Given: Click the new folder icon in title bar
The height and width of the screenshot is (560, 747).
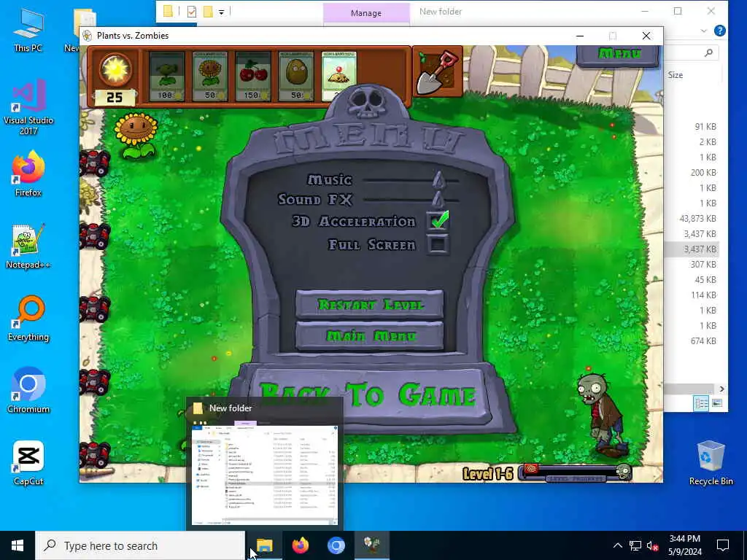Looking at the screenshot, I should click(208, 12).
